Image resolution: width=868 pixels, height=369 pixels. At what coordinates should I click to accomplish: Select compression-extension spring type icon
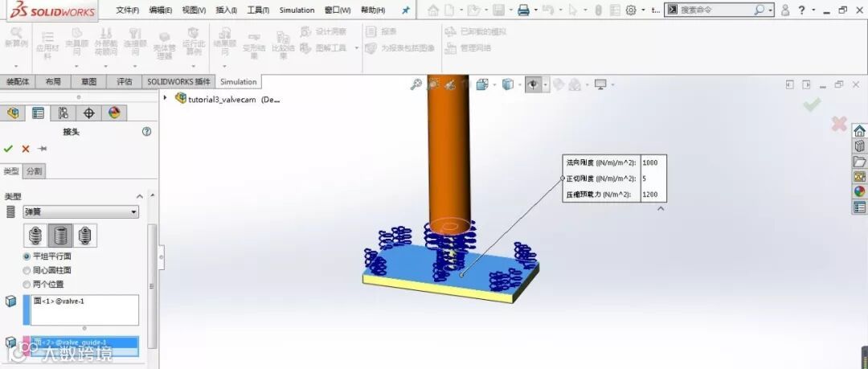coord(35,236)
